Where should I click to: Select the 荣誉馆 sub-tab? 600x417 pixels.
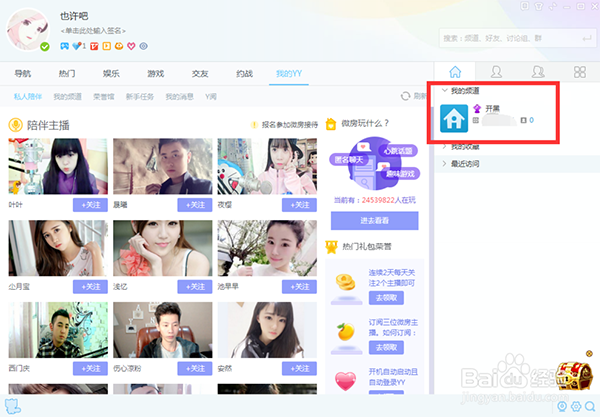pos(104,96)
